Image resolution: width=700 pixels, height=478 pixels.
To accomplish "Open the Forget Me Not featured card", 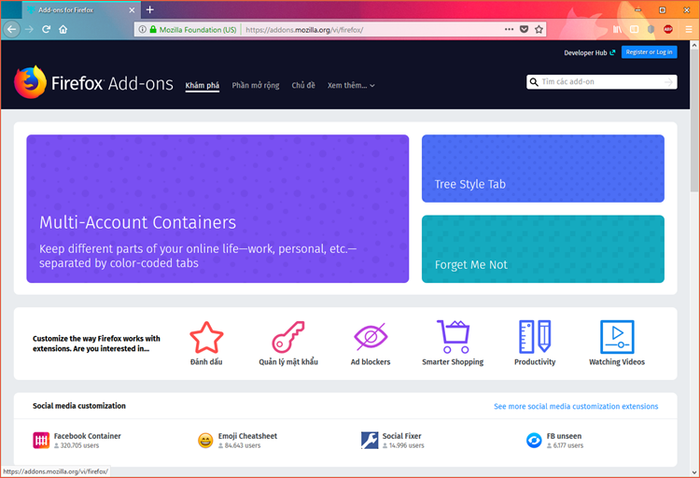I will (543, 249).
